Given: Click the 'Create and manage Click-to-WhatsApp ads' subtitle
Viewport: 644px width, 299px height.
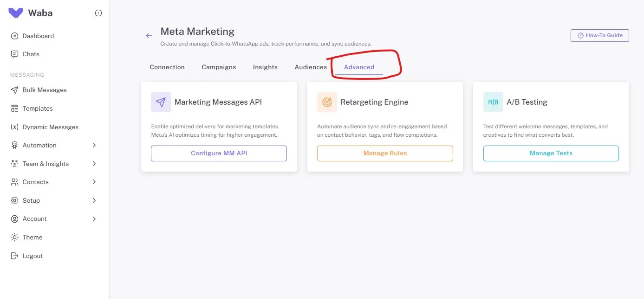Looking at the screenshot, I should click(x=266, y=44).
